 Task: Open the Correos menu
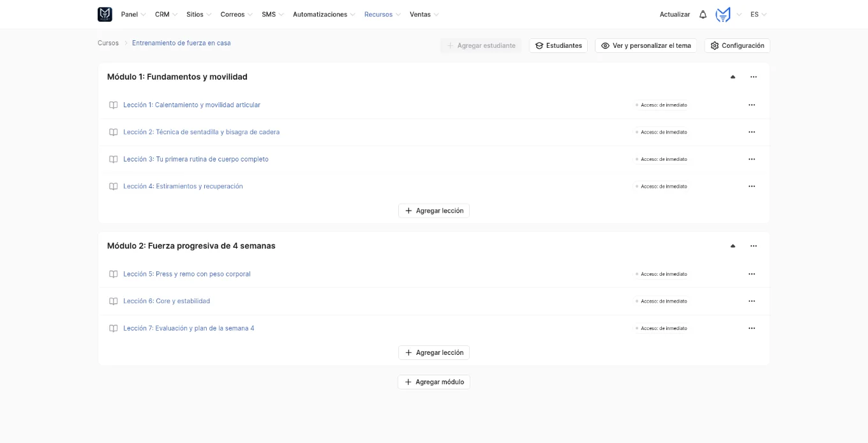[237, 14]
